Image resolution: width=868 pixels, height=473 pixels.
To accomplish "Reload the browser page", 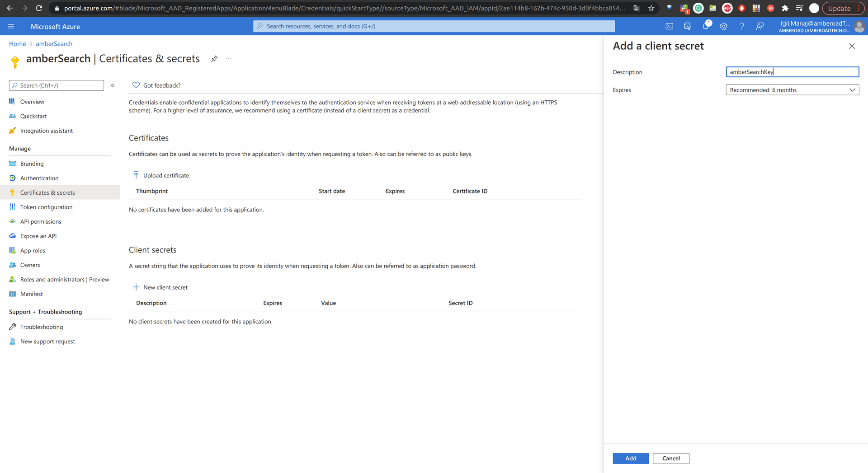I will pos(39,8).
